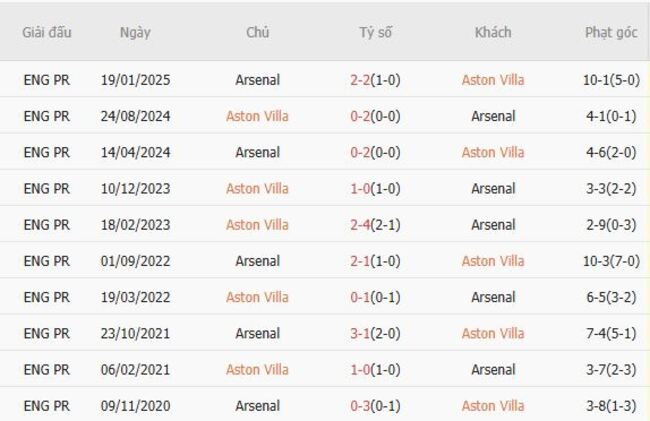Image resolution: width=650 pixels, height=421 pixels.
Task: Open Aston Villa link in 19/01/2025 row
Action: (492, 80)
